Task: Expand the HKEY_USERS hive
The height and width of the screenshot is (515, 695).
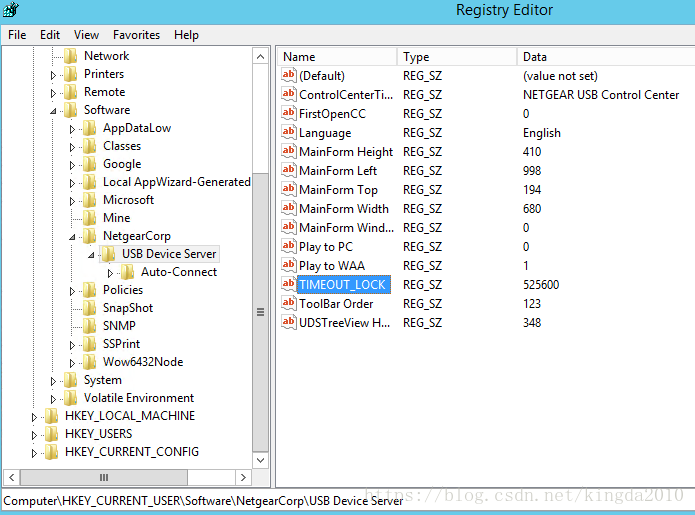Action: [x=34, y=435]
